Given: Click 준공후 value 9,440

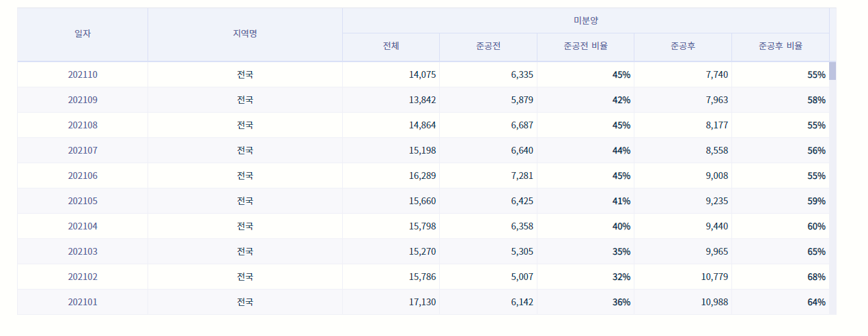Looking at the screenshot, I should point(717,226).
